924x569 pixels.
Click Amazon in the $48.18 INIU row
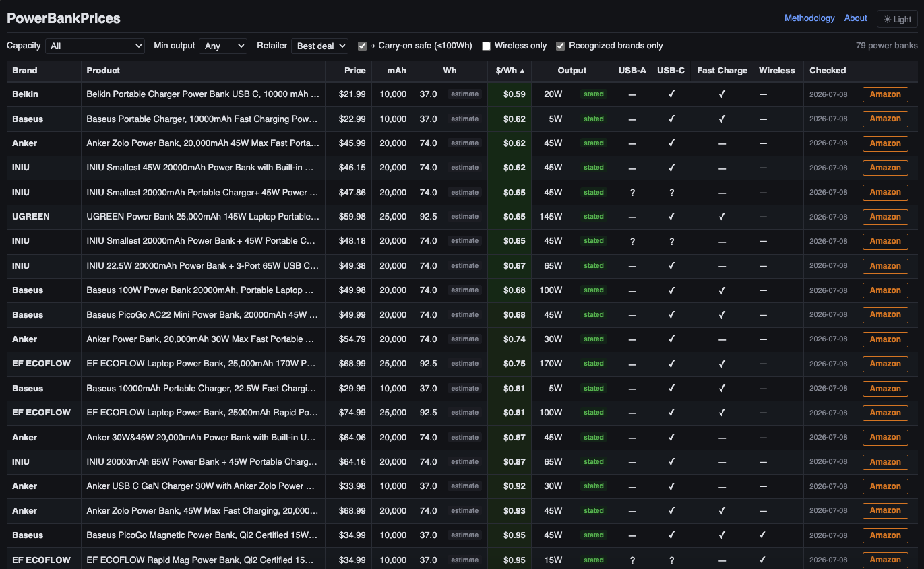(x=885, y=241)
